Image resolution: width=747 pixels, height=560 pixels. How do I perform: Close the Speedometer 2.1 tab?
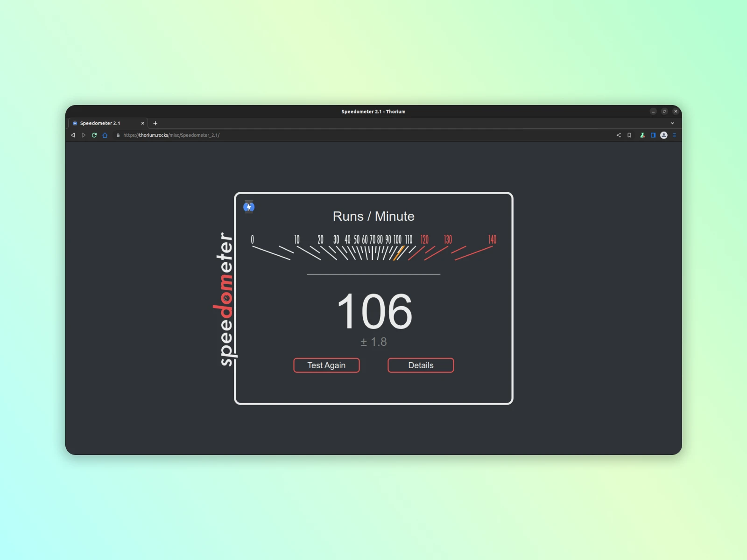click(143, 123)
